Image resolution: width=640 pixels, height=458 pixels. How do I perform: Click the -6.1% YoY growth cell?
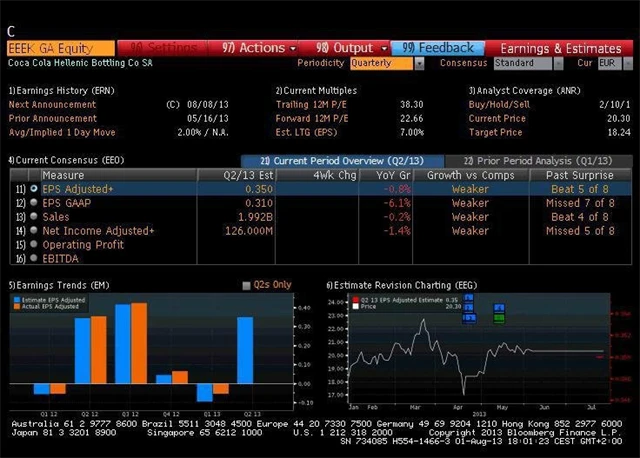point(397,203)
